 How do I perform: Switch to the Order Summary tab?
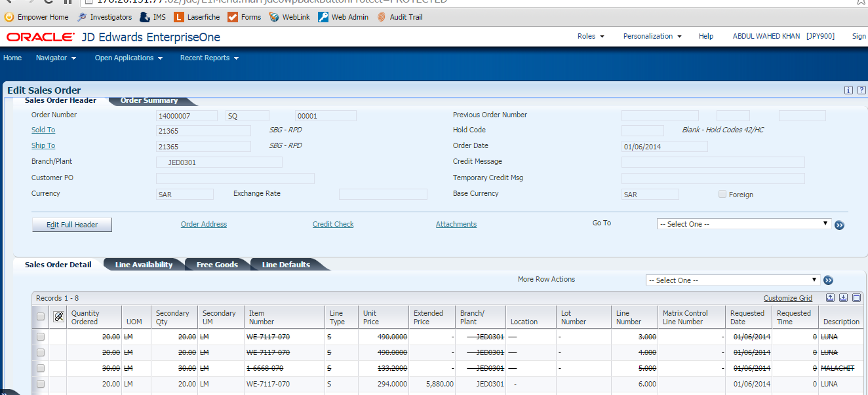(x=149, y=101)
